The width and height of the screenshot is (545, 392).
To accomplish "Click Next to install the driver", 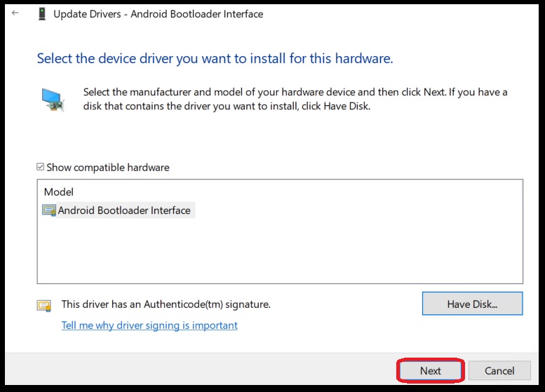I will [x=430, y=371].
